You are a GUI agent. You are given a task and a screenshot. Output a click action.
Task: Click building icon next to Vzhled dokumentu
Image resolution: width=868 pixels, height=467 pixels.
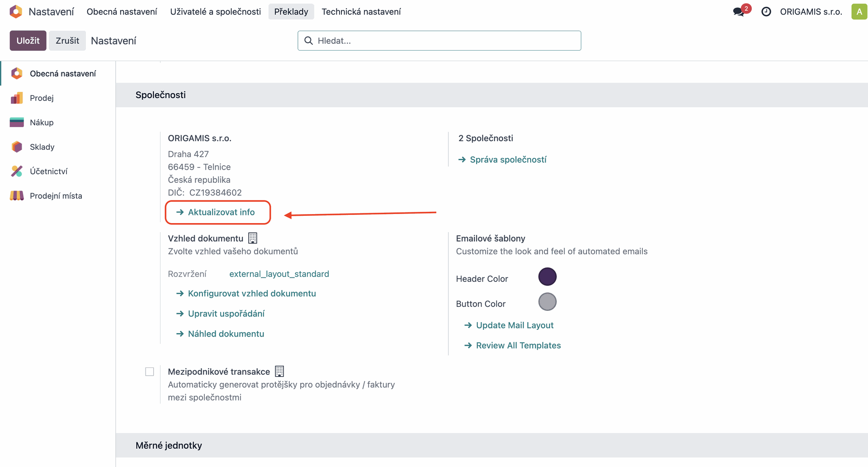(x=253, y=238)
